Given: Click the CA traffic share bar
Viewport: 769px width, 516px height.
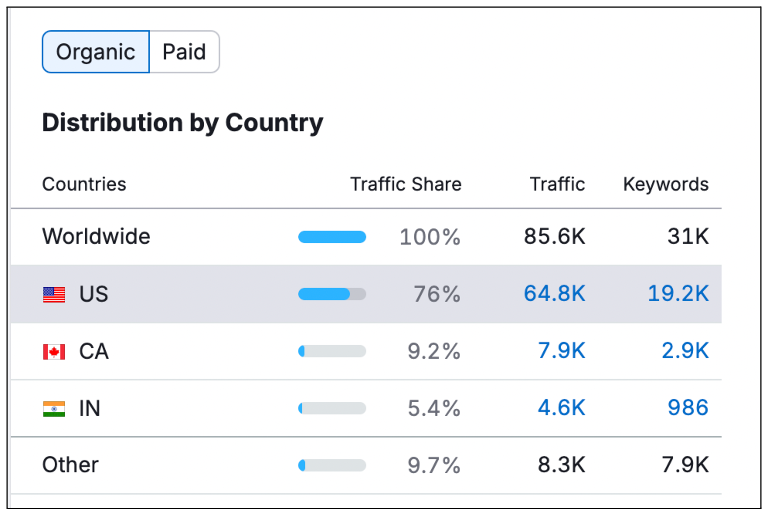Looking at the screenshot, I should 332,351.
